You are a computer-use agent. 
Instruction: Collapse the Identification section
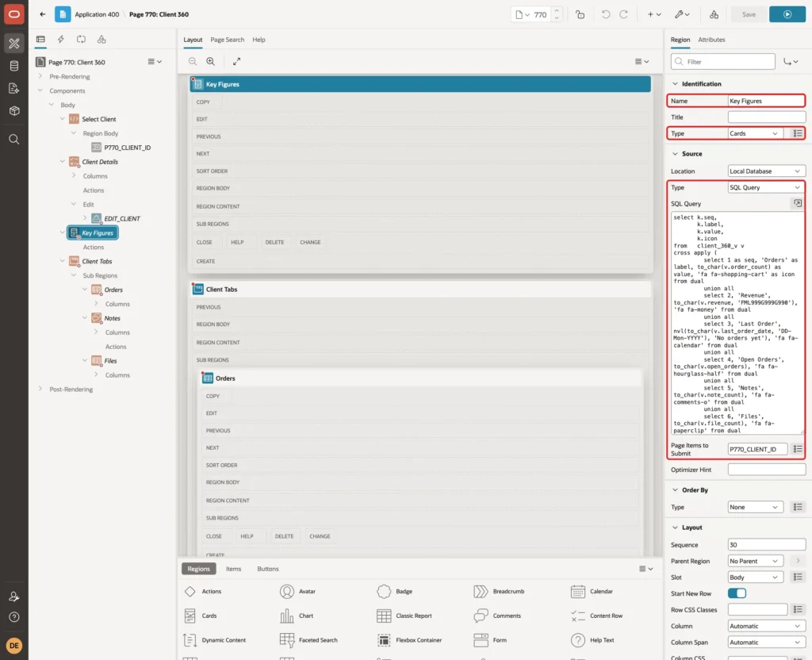click(x=675, y=84)
